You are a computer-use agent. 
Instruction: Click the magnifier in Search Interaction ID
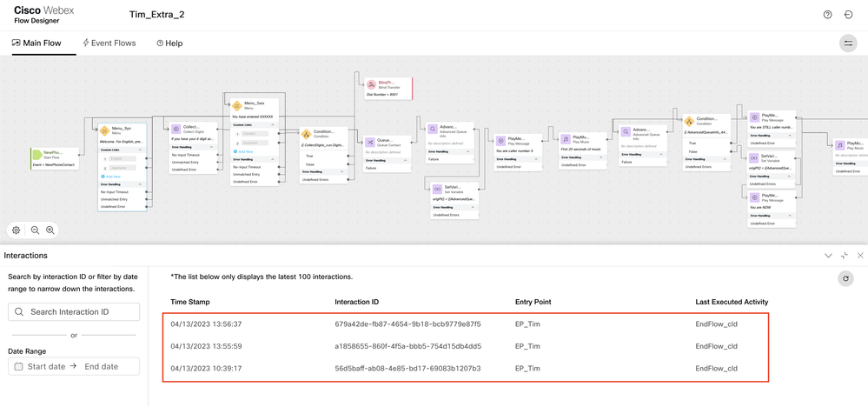coord(19,311)
